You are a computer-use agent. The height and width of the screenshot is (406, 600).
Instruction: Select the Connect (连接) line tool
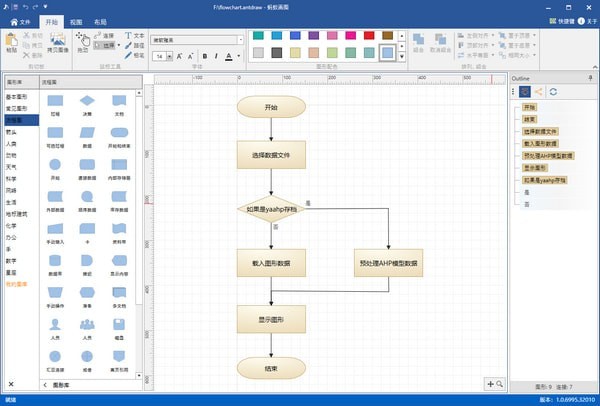(x=104, y=36)
